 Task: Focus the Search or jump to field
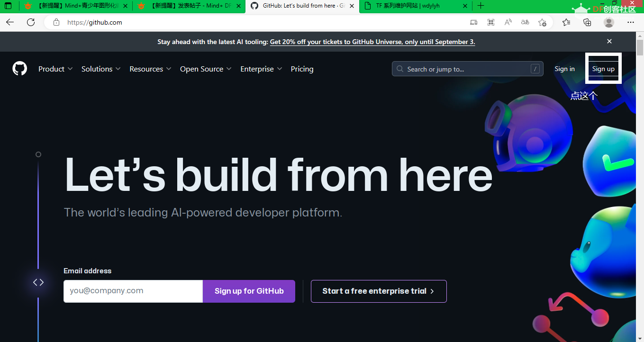click(467, 69)
